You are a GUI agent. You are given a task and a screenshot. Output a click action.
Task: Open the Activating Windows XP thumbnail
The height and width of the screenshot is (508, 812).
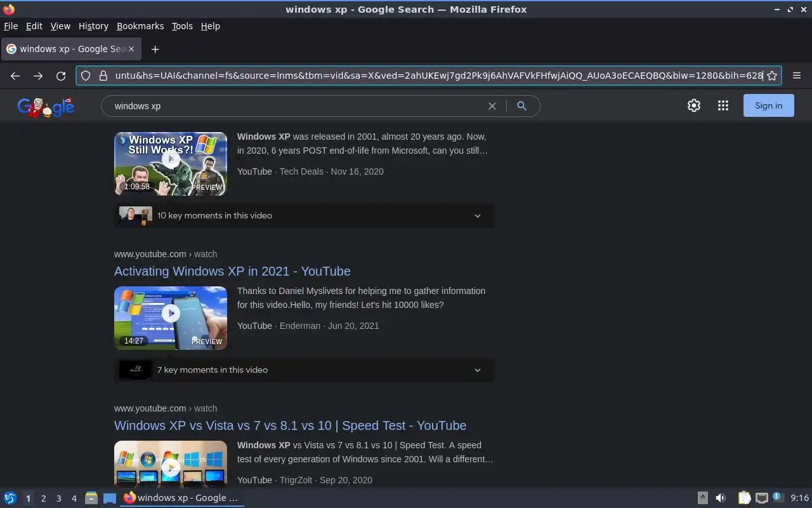pyautogui.click(x=171, y=318)
